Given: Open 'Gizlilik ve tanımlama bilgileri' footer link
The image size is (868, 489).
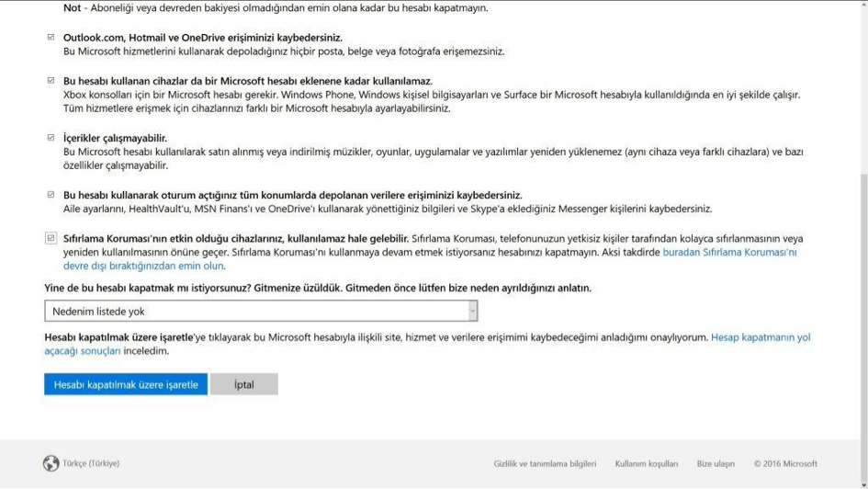Looking at the screenshot, I should coord(545,463).
